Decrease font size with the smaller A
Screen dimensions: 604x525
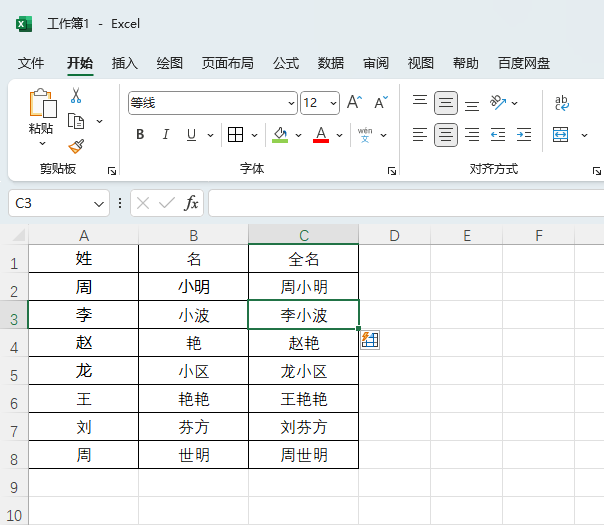point(381,102)
